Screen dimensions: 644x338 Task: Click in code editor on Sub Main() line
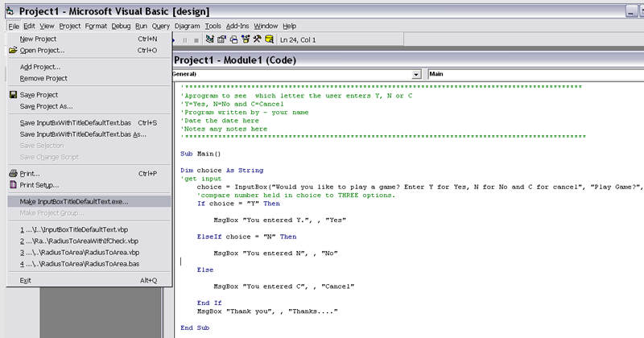(x=200, y=153)
